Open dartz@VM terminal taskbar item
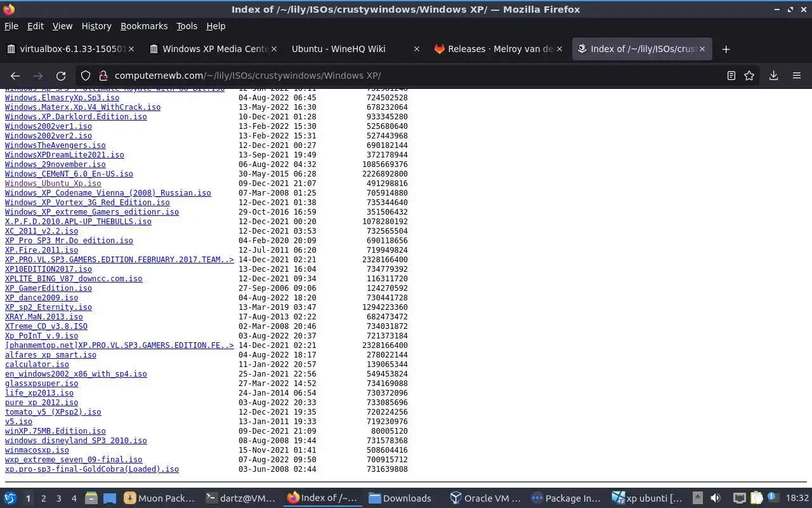This screenshot has width=812, height=508. [241, 498]
